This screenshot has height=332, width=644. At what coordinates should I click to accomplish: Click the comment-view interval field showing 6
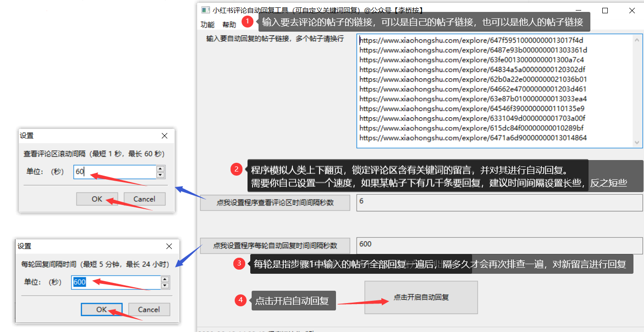point(500,203)
